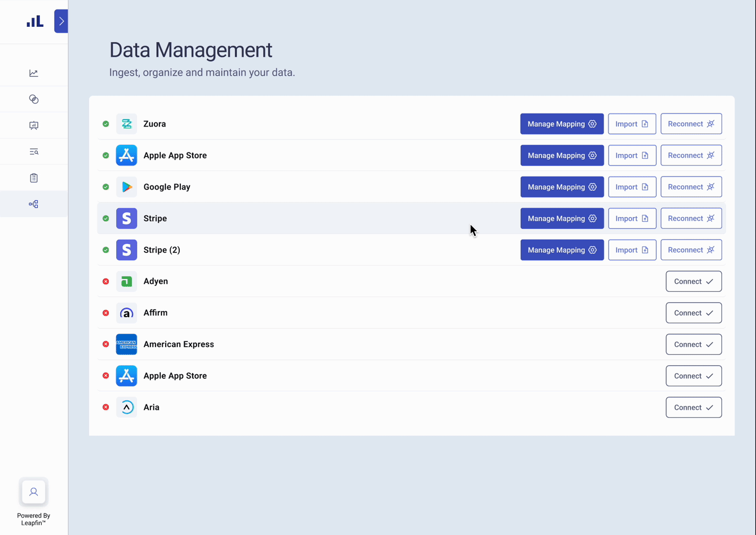
Task: Open the data connections sidebar icon
Action: [34, 204]
